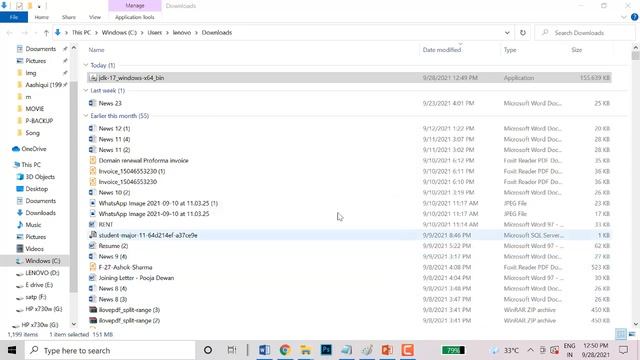The width and height of the screenshot is (640, 360).
Task: Select the RENT Word 97 document icon
Action: point(93,224)
